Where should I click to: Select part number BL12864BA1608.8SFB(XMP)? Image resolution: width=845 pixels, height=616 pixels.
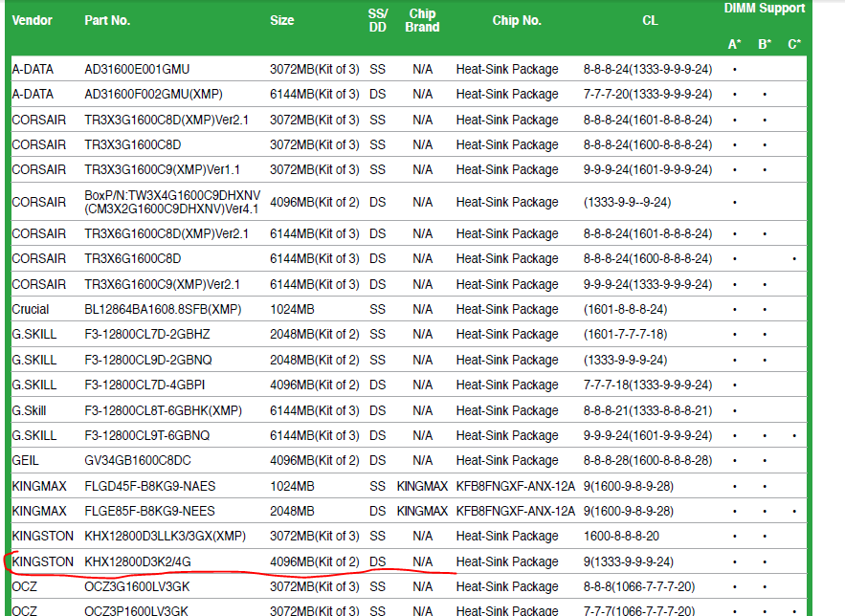point(163,310)
